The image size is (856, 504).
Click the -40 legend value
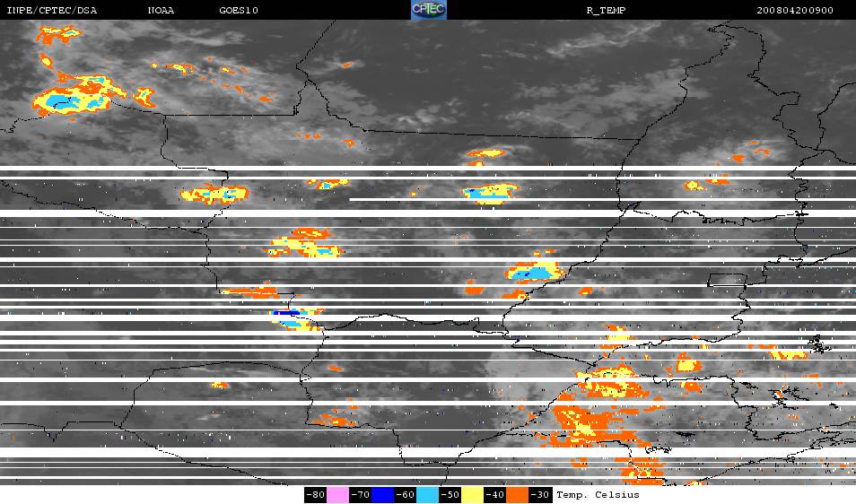(x=494, y=495)
